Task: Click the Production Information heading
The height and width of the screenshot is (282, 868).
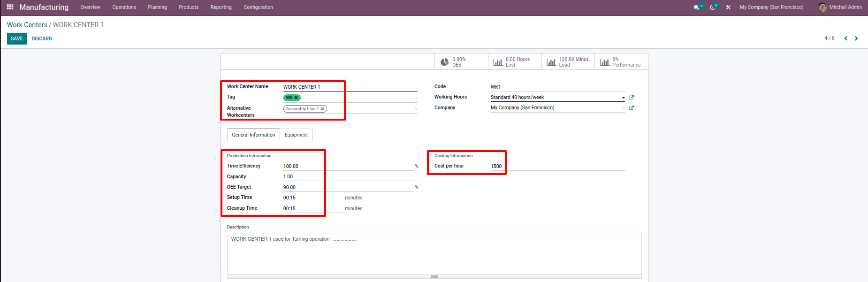Action: (249, 156)
